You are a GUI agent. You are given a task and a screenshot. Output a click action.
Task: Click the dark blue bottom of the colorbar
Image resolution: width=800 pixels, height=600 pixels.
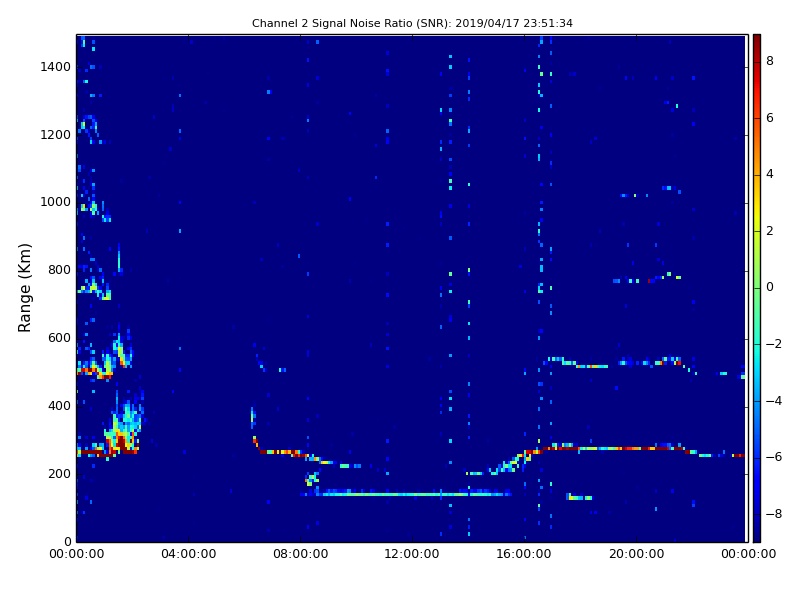(757, 537)
